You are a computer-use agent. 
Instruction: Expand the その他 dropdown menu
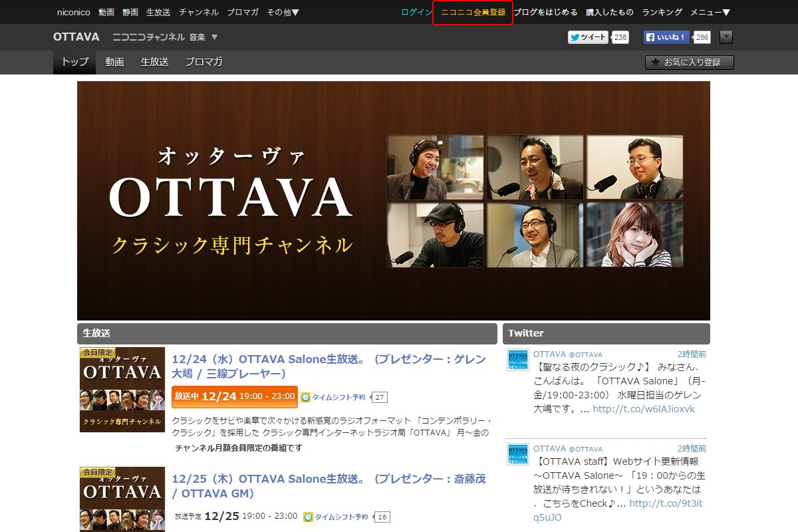[x=283, y=12]
